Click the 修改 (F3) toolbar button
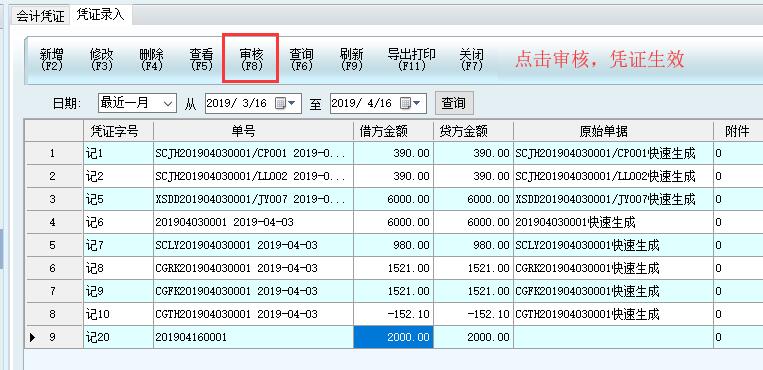This screenshot has width=763, height=370. 102,59
